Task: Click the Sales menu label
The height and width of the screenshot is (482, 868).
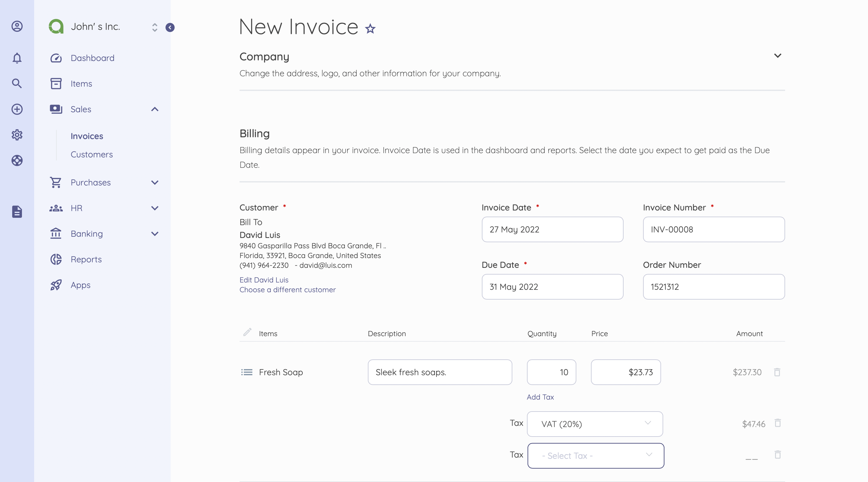Action: click(81, 109)
